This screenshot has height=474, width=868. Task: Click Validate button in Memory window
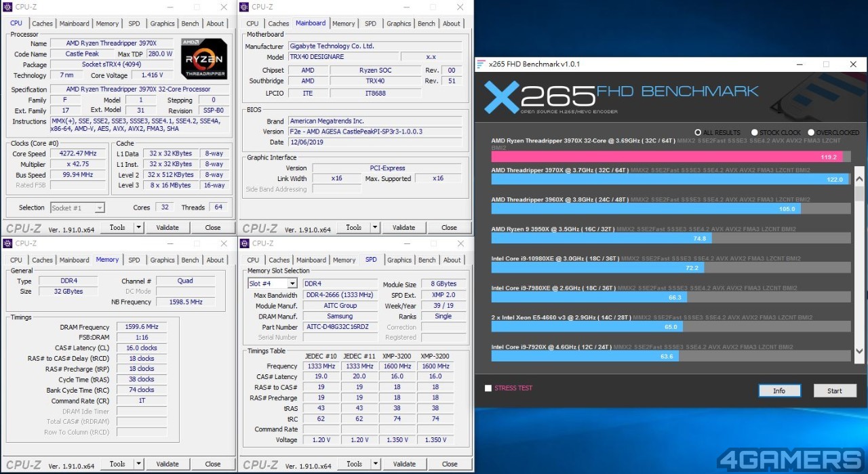167,465
